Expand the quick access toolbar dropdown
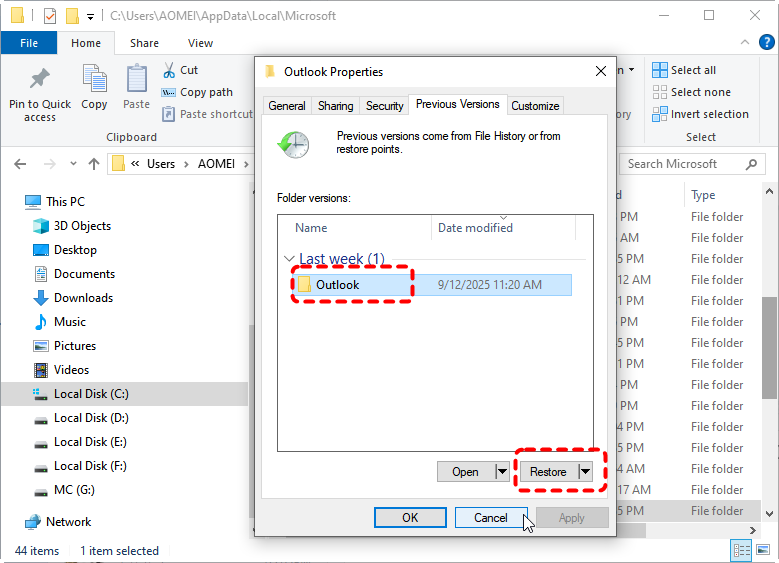 [x=90, y=17]
